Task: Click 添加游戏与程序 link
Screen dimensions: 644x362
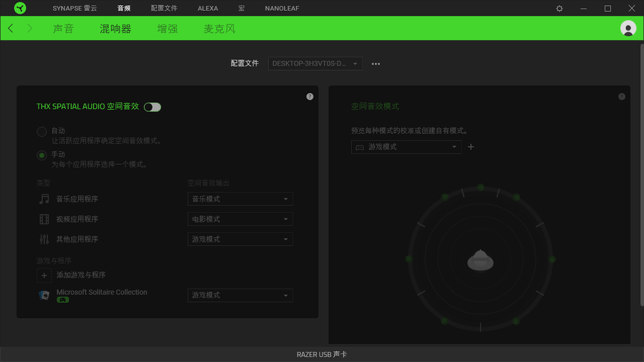Action: pyautogui.click(x=81, y=275)
